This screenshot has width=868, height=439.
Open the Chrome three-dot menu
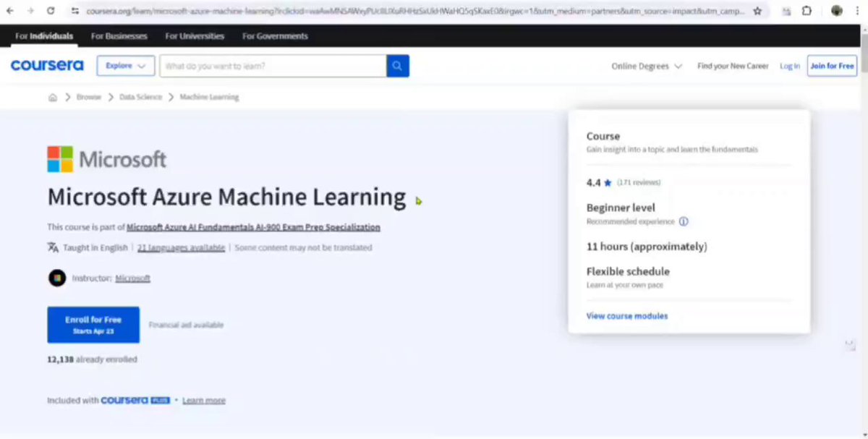(x=859, y=11)
